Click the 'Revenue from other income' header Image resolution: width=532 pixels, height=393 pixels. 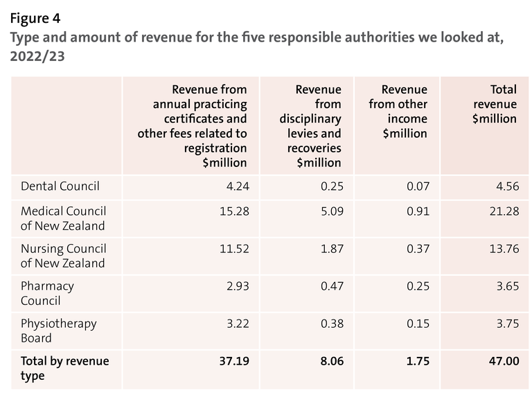pyautogui.click(x=398, y=112)
